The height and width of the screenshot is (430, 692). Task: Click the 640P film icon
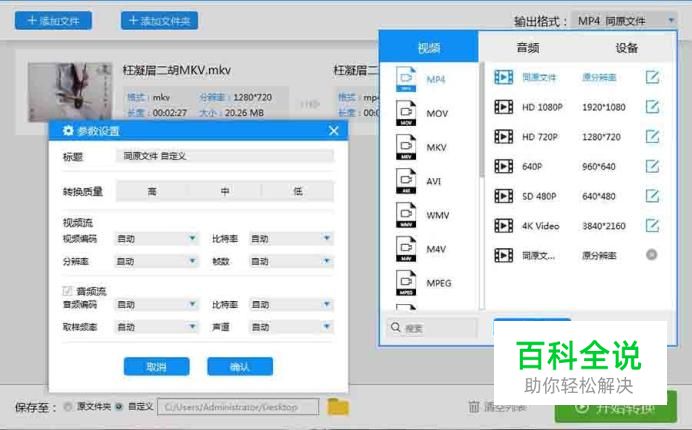(504, 166)
